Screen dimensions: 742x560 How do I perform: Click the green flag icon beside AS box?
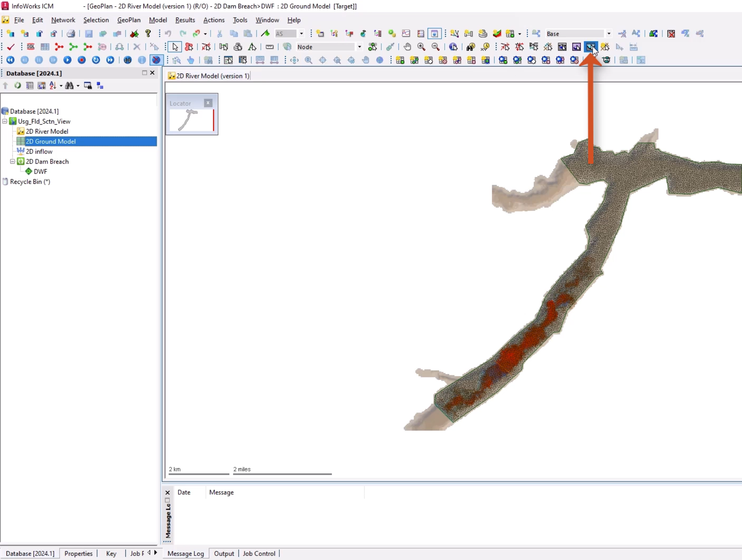click(265, 33)
